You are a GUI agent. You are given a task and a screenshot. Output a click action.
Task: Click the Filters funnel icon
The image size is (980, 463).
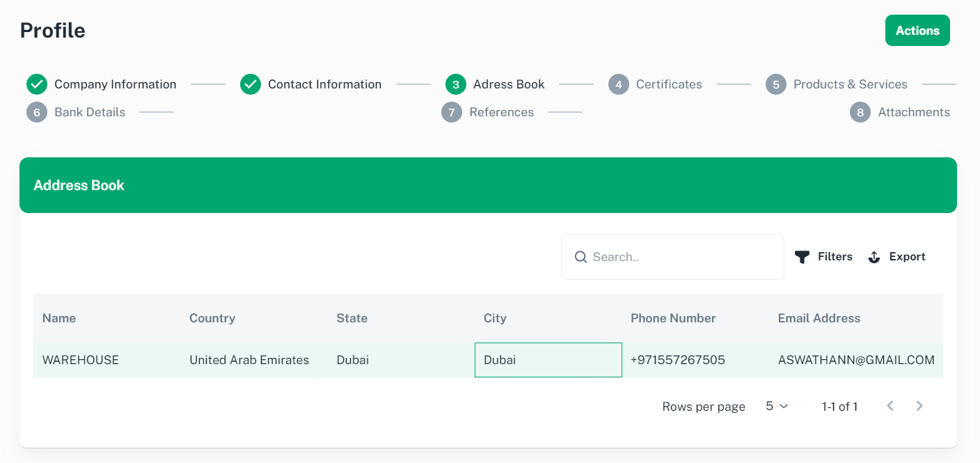[802, 257]
